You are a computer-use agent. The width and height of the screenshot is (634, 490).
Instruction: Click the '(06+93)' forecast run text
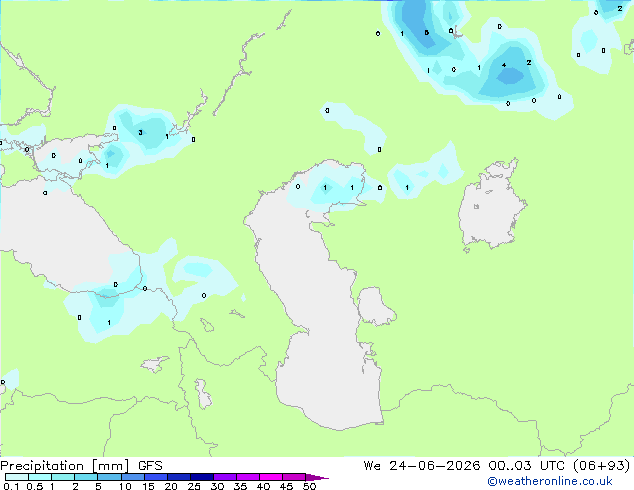(x=602, y=466)
